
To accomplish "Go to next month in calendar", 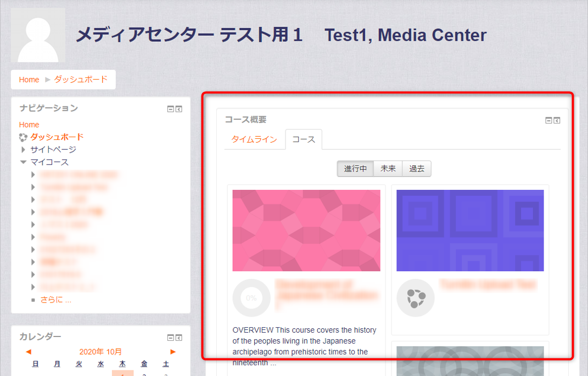I will click(x=173, y=352).
